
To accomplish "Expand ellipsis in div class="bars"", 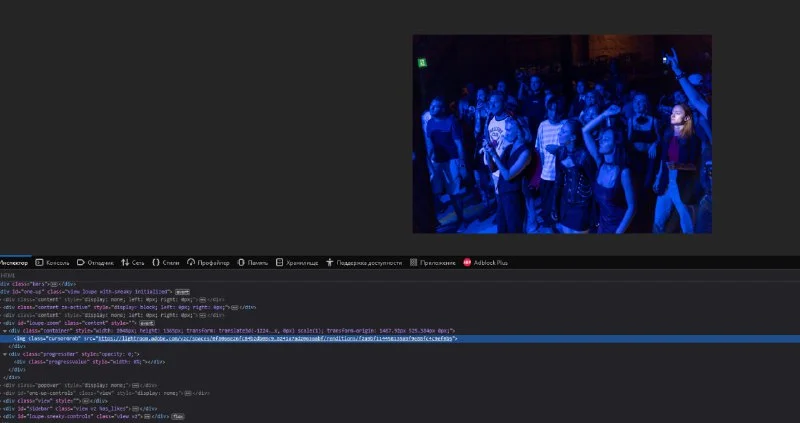I will 56,283.
